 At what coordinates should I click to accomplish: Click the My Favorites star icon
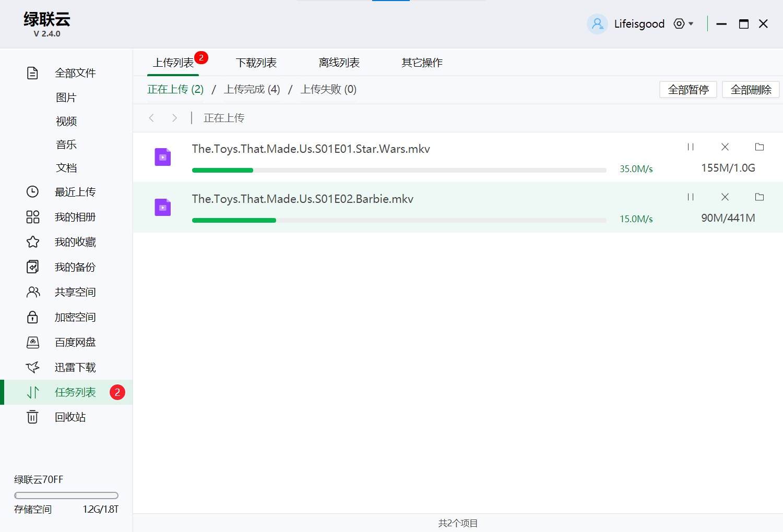tap(32, 242)
